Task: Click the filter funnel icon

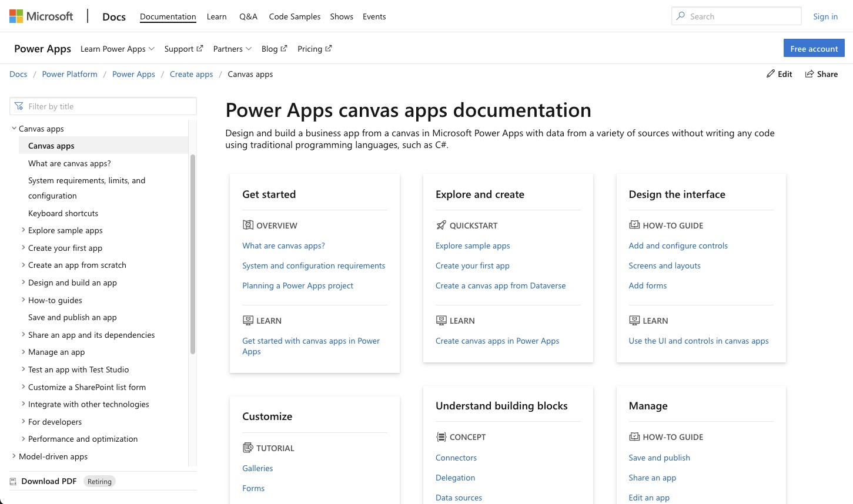Action: [x=19, y=106]
